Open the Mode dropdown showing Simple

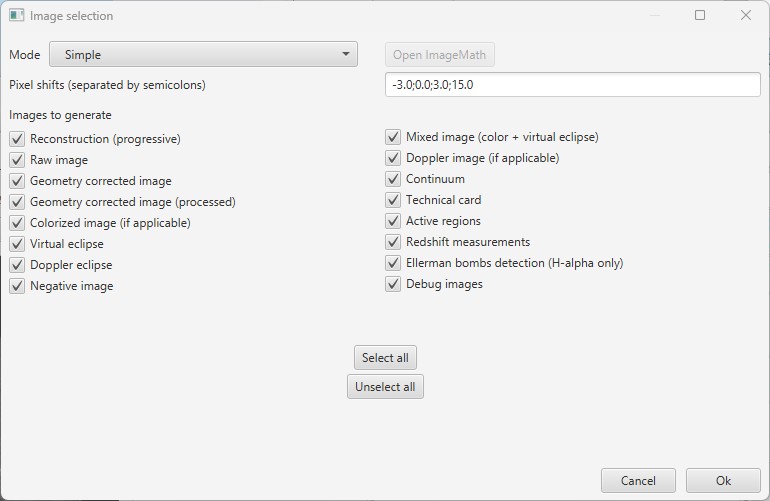click(203, 55)
